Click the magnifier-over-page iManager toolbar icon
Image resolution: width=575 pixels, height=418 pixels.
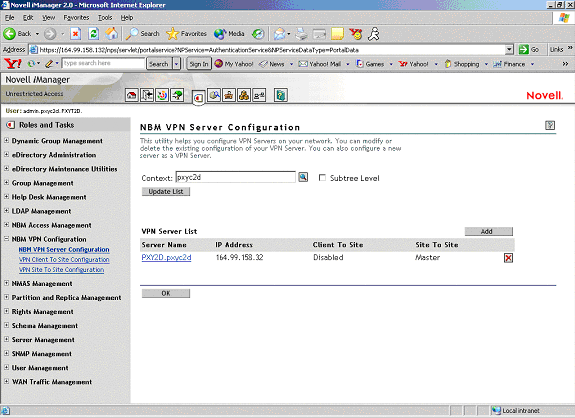214,95
